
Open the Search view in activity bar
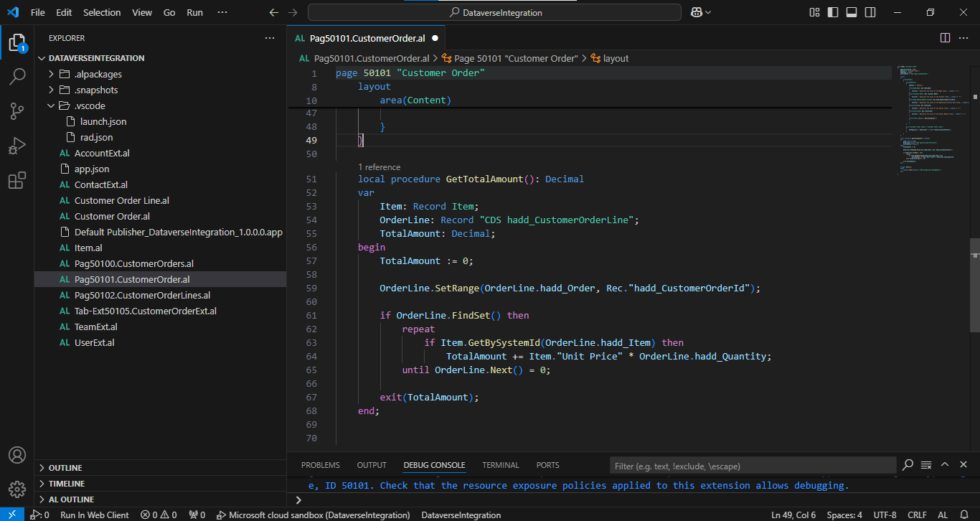pyautogui.click(x=17, y=77)
